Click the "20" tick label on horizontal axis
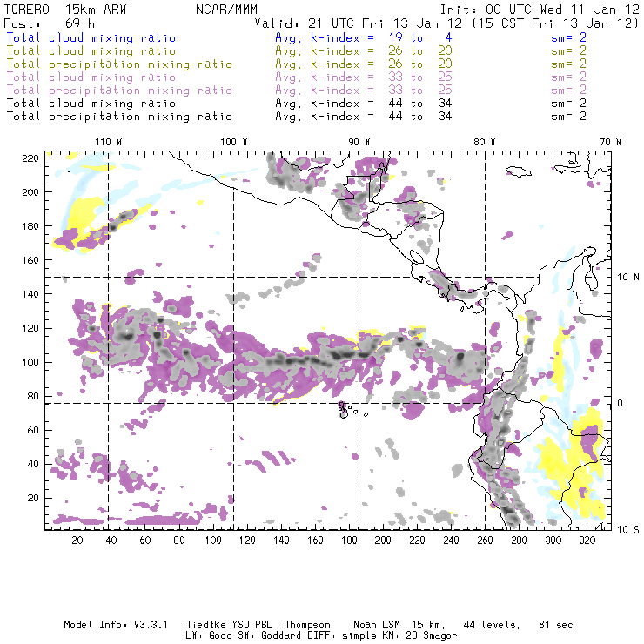Viewport: 644px width, 644px height. [x=77, y=540]
